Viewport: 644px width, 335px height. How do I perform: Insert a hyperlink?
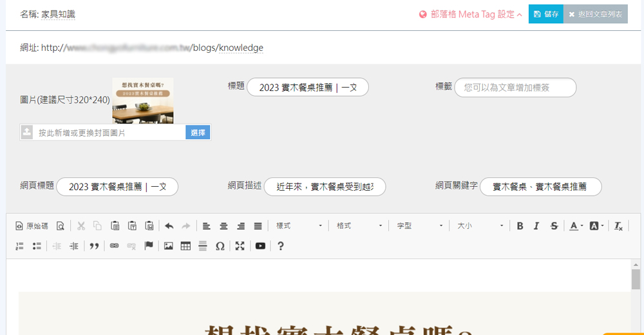click(114, 246)
